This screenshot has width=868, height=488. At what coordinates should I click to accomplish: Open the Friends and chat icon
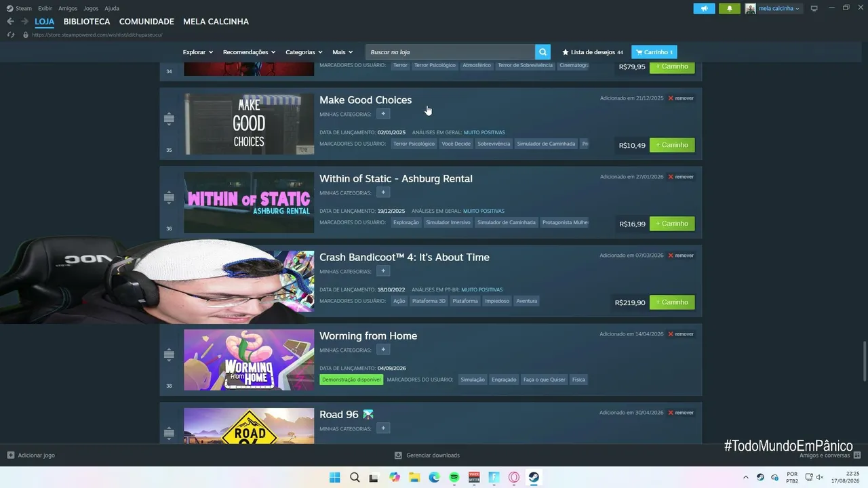point(857,455)
